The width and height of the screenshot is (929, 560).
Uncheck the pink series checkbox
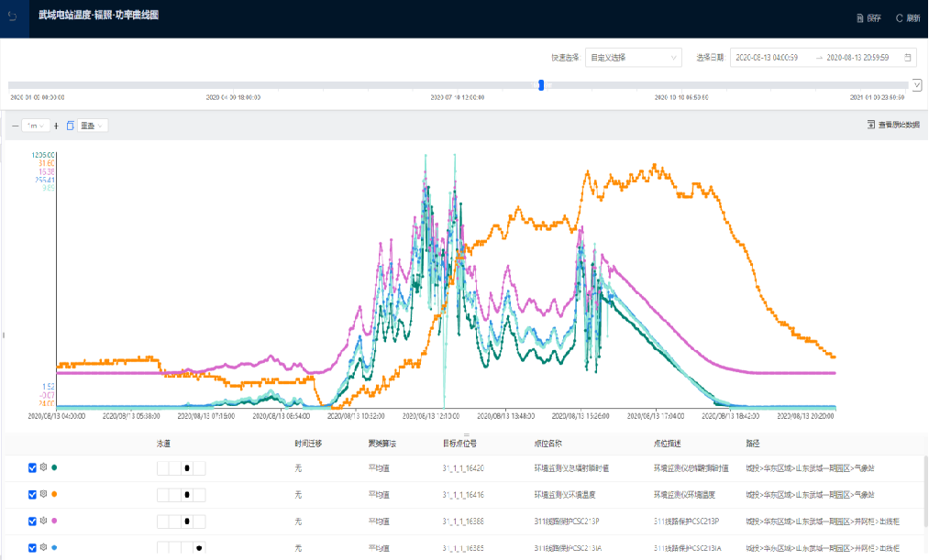click(x=33, y=521)
